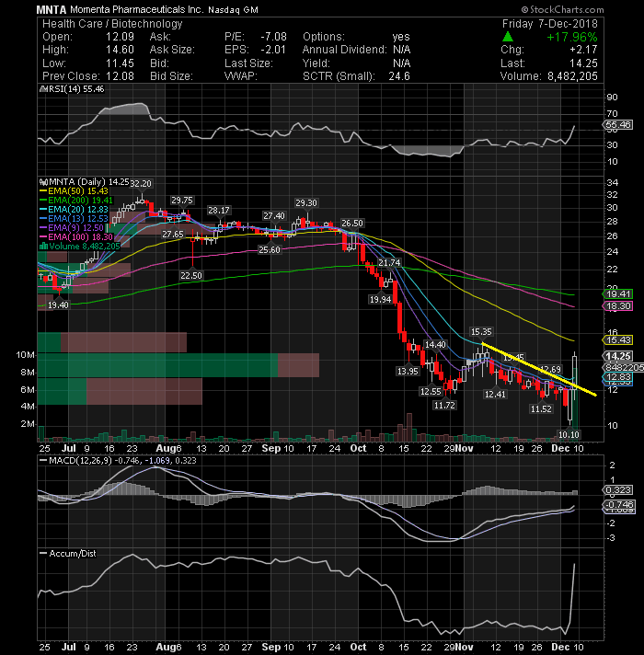Click the 10M volume axis label
This screenshot has height=655, width=644.
tap(25, 355)
